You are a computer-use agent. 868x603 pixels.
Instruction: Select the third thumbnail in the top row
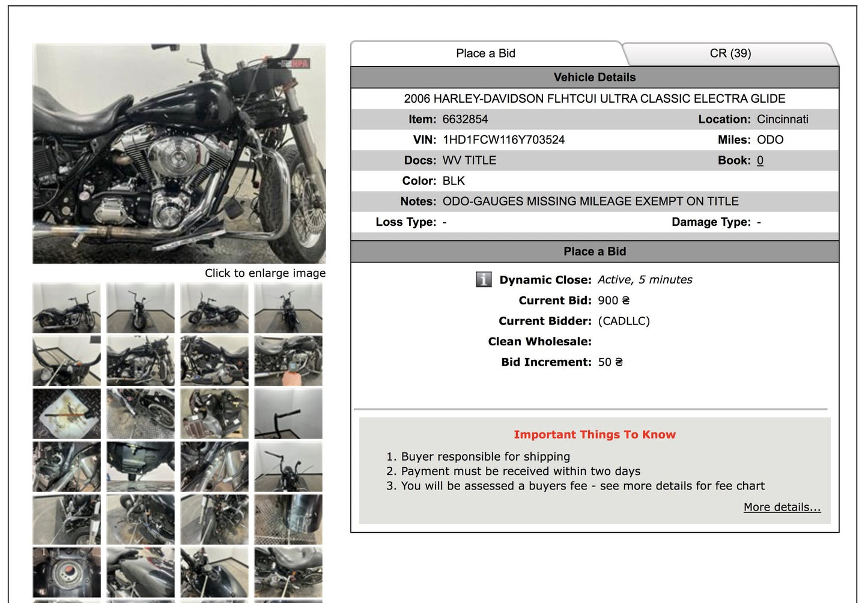214,308
